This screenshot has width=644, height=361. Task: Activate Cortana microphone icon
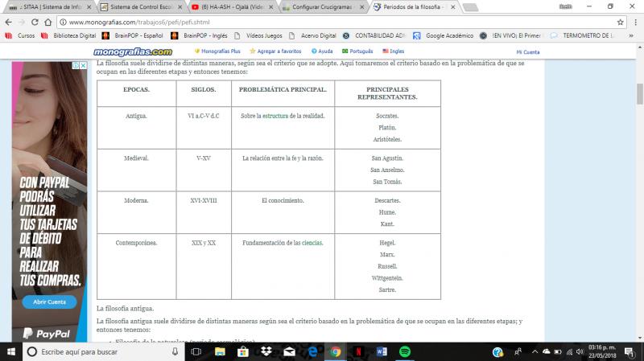175,352
